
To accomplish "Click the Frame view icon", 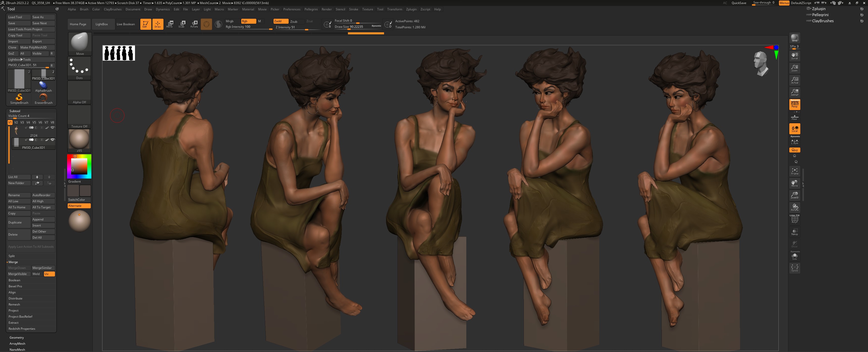I will point(794,171).
